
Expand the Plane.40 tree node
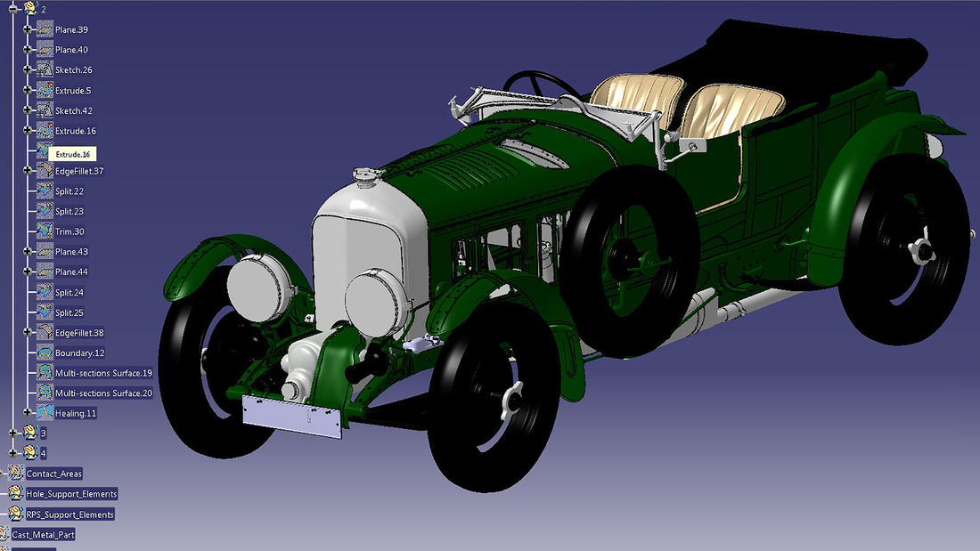pyautogui.click(x=29, y=50)
